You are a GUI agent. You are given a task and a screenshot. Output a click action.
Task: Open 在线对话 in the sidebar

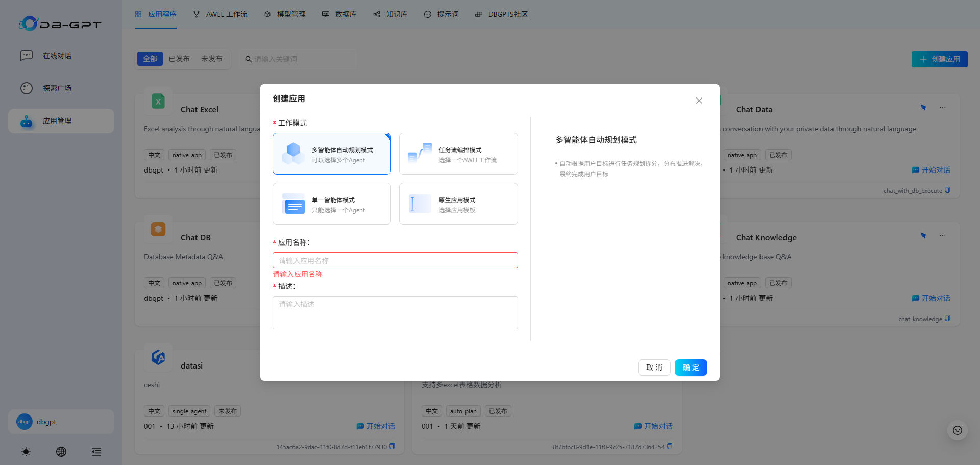pos(57,56)
